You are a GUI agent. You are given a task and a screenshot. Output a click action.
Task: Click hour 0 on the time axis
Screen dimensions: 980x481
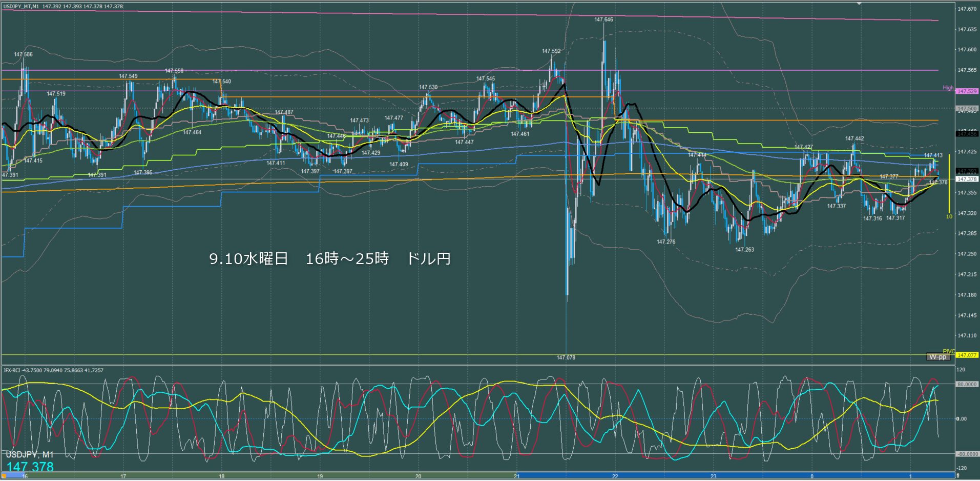pyautogui.click(x=812, y=476)
